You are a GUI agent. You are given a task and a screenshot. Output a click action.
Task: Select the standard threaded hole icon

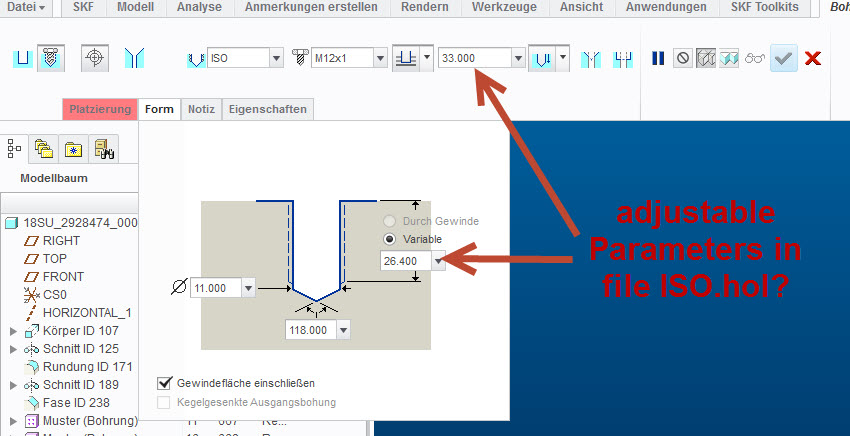[51, 58]
